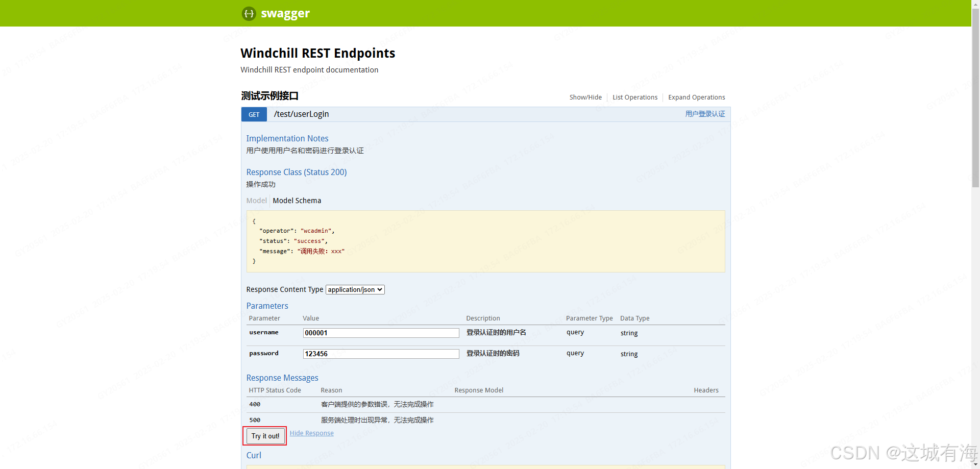
Task: Click the scrollbar down arrow
Action: (975, 464)
